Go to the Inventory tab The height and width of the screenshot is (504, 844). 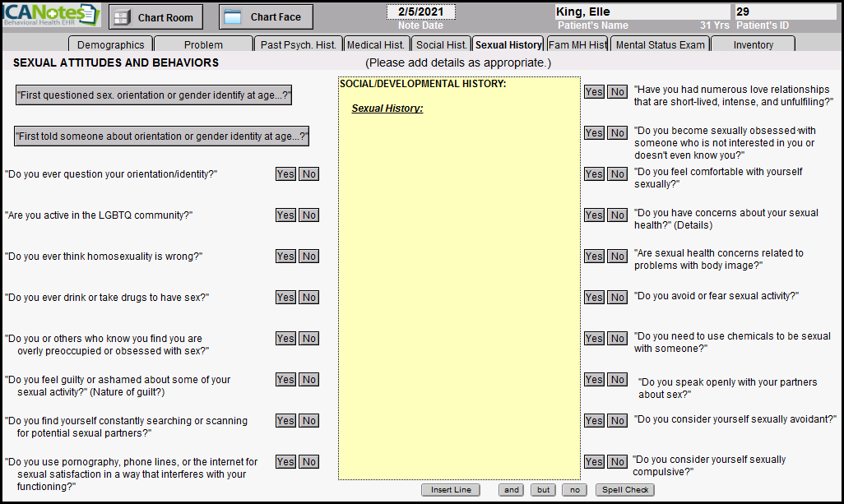[x=753, y=45]
